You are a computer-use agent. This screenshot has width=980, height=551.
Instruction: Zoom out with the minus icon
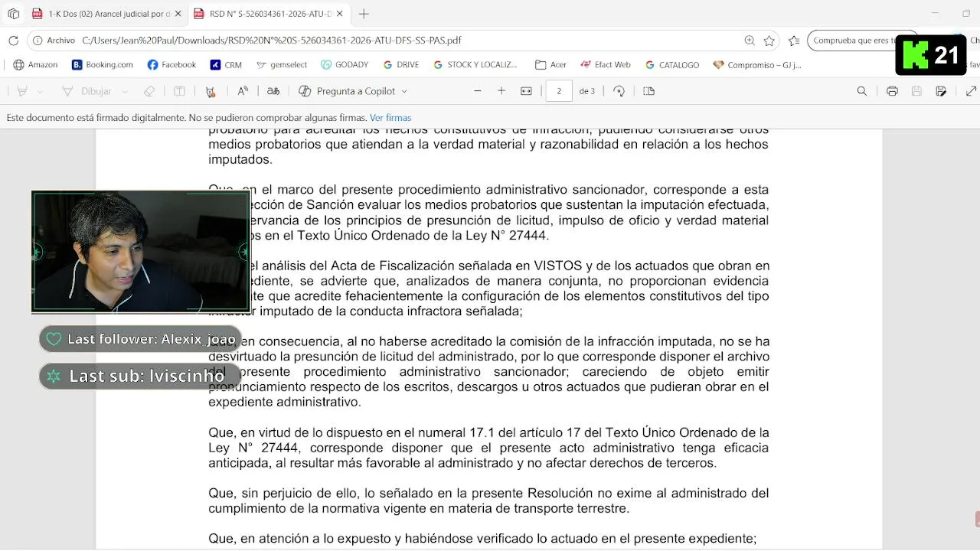478,91
